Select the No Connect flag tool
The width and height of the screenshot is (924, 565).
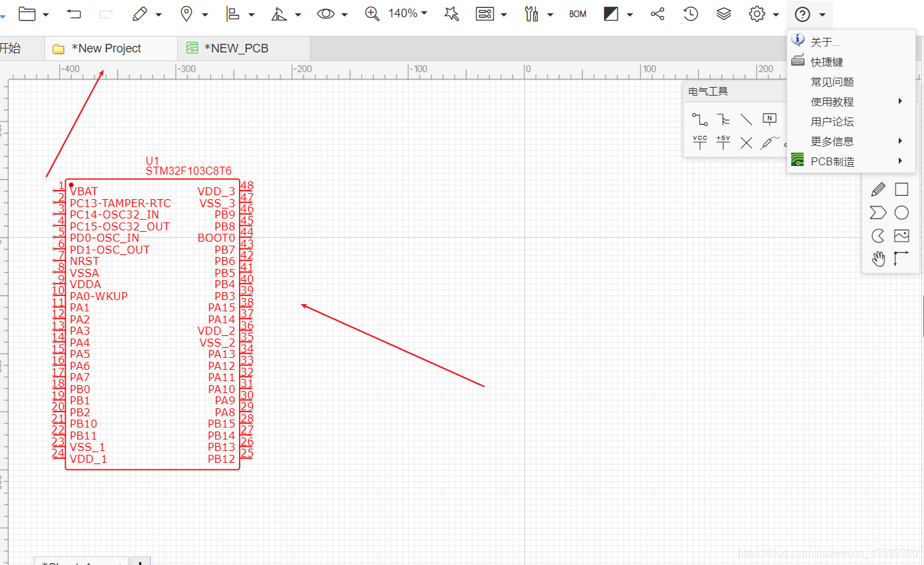[x=746, y=143]
